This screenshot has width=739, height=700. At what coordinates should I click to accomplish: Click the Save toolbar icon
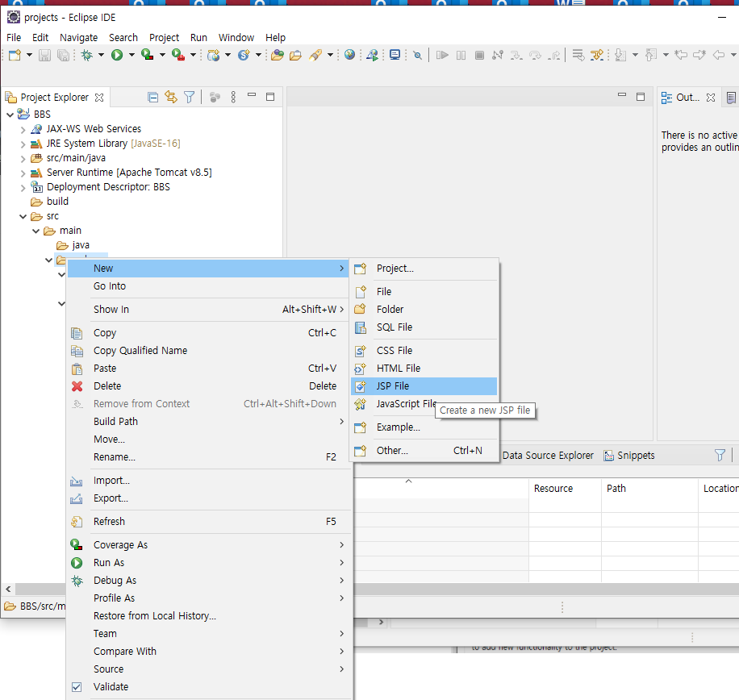pyautogui.click(x=44, y=55)
